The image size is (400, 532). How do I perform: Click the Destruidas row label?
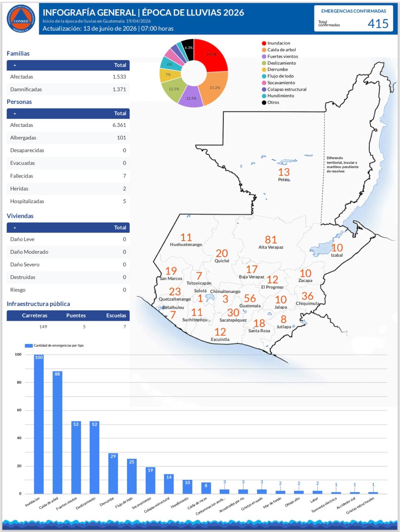(23, 277)
